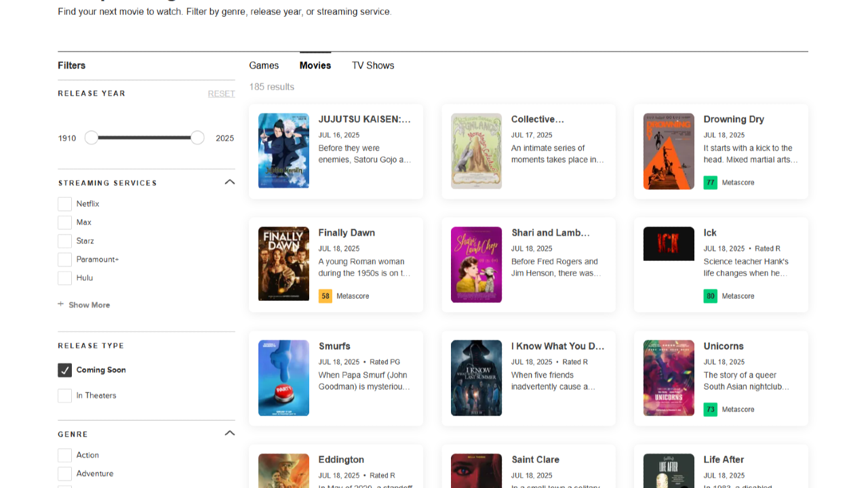Screen dimensions: 868x488
Task: Open the I Know What You Did title
Action: click(557, 346)
